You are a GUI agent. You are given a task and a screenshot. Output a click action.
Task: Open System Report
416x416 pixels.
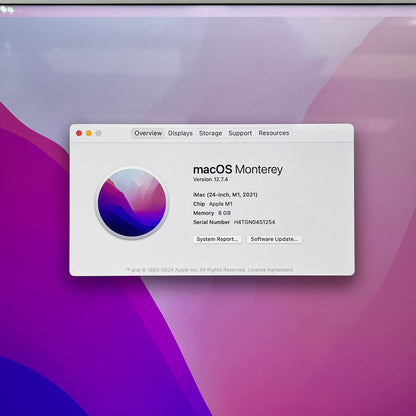click(217, 239)
